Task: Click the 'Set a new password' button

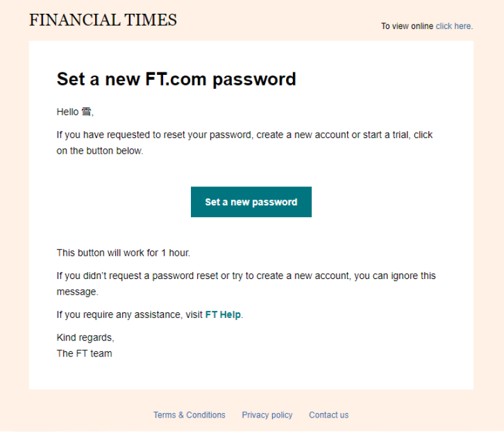Action: (x=251, y=202)
